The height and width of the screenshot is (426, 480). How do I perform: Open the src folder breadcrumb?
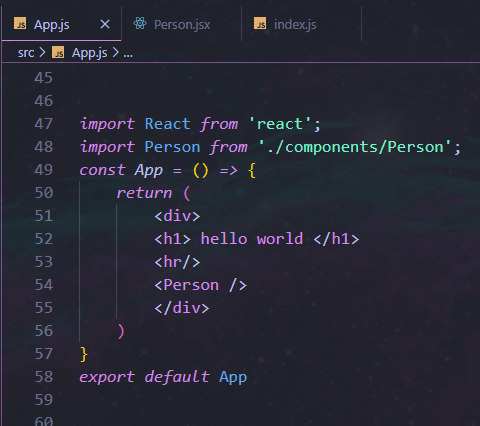[x=26, y=53]
